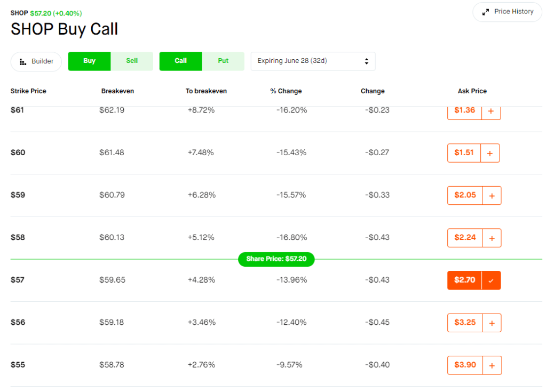
Task: Click the SHOP ticker symbol at top
Action: (x=19, y=13)
